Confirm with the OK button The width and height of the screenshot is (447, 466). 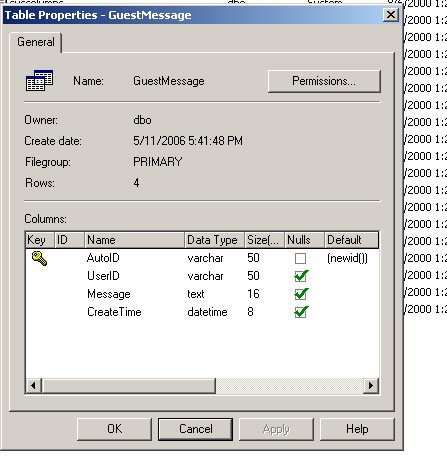tap(114, 429)
